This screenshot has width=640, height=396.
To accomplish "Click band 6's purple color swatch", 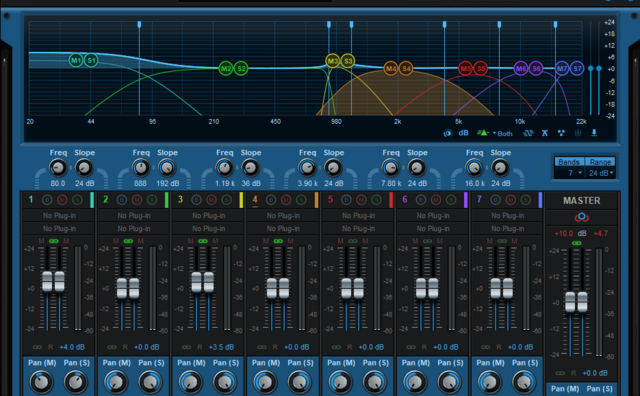I will point(466,200).
